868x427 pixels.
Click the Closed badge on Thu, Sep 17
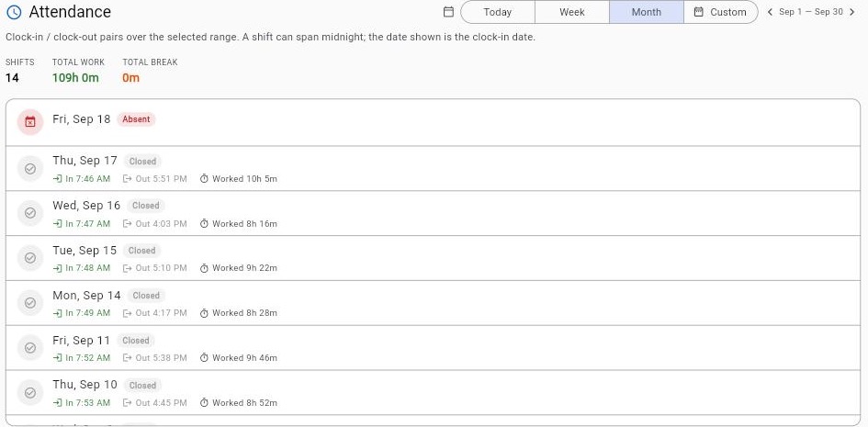click(142, 162)
